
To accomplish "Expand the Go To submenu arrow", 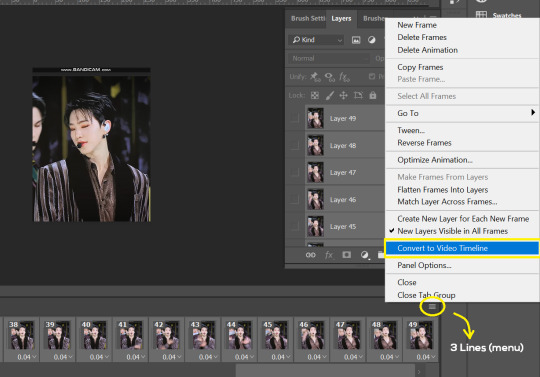I will pos(533,113).
